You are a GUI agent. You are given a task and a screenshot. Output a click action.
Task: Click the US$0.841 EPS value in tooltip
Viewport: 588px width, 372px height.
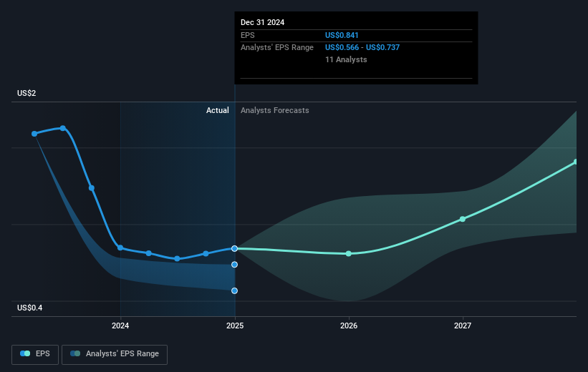point(342,35)
